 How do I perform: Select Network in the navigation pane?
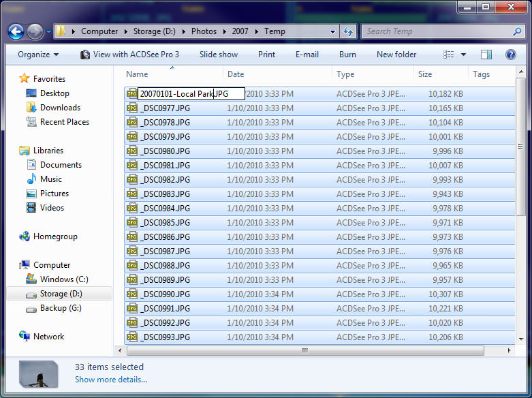[x=49, y=336]
